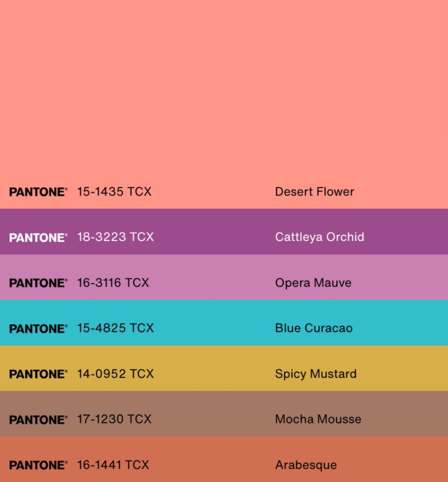Viewport: 448px width, 482px height.
Task: Click the PANTONE logo on Spicy Mustard row
Action: click(x=38, y=374)
